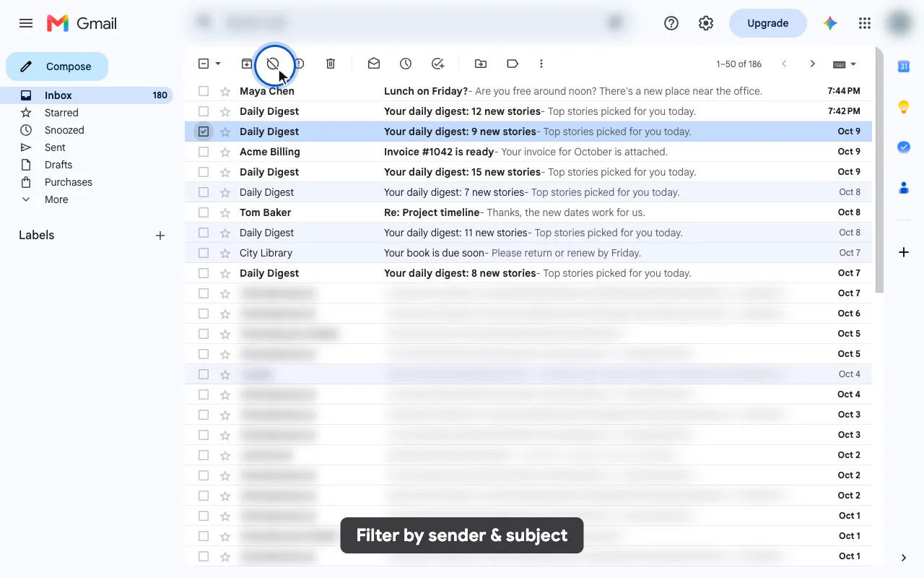Viewport: 924px width, 578px height.
Task: Click the main select-all checkbox
Action: pyautogui.click(x=204, y=64)
